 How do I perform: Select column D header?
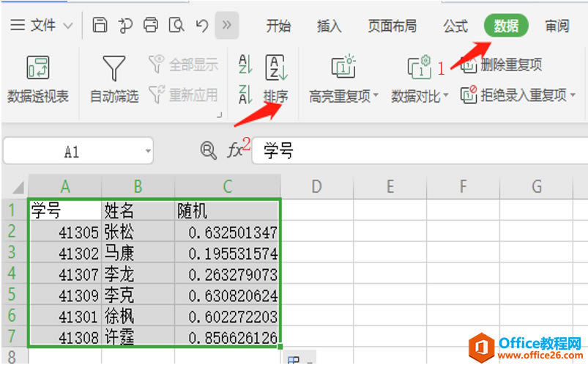[x=317, y=186]
